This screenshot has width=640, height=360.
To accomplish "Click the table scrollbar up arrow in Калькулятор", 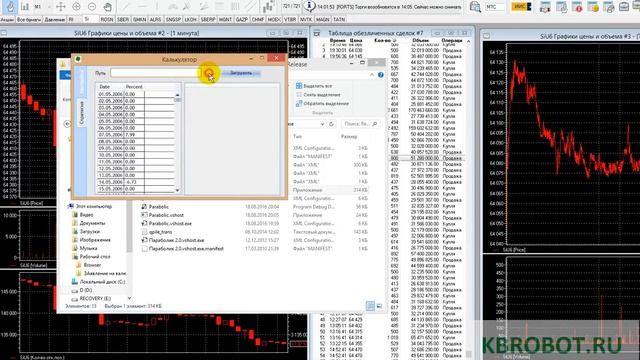I will [x=178, y=95].
